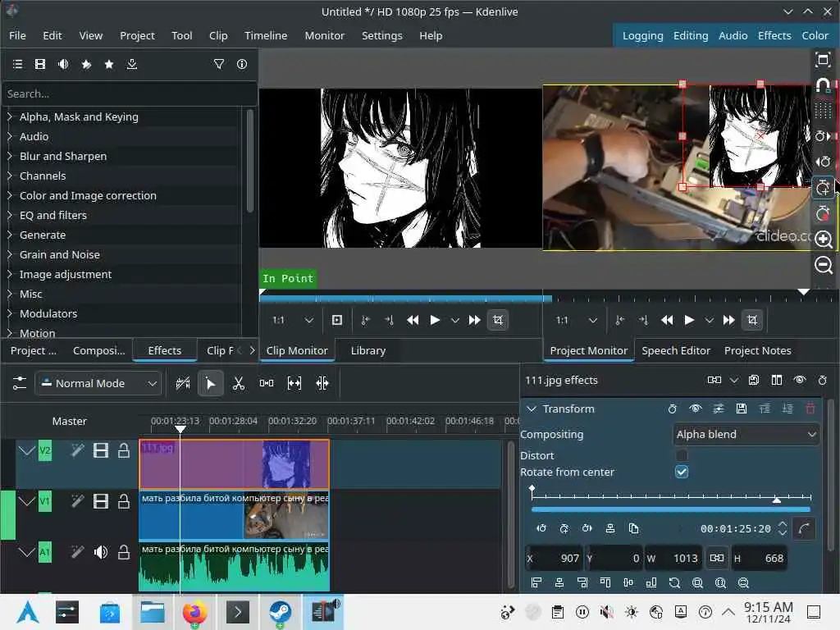Activate the spacer tool in timeline toolbar
Viewport: 840px width, 630px height.
pyautogui.click(x=267, y=383)
